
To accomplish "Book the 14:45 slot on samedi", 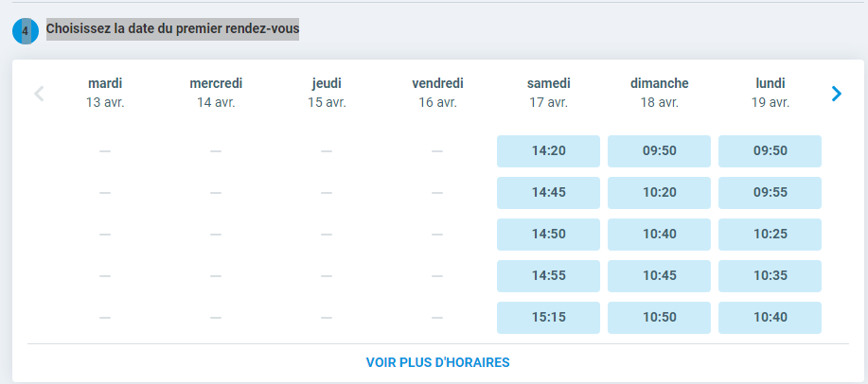I will (x=548, y=192).
